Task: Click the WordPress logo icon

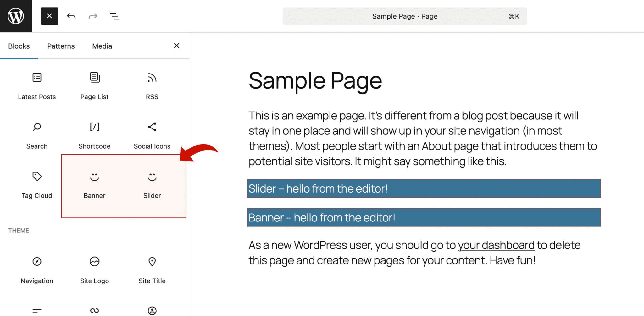Action: coord(16,16)
